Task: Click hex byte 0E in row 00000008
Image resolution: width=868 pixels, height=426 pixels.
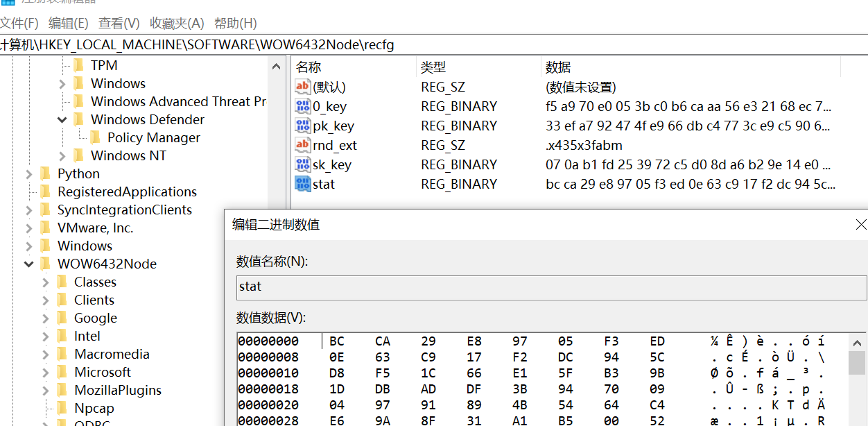Action: (x=337, y=357)
